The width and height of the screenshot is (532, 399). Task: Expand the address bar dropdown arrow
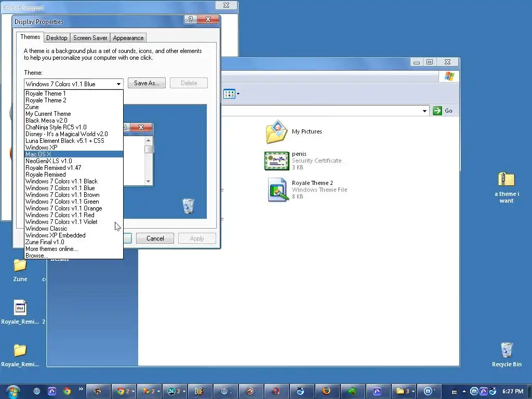click(424, 111)
